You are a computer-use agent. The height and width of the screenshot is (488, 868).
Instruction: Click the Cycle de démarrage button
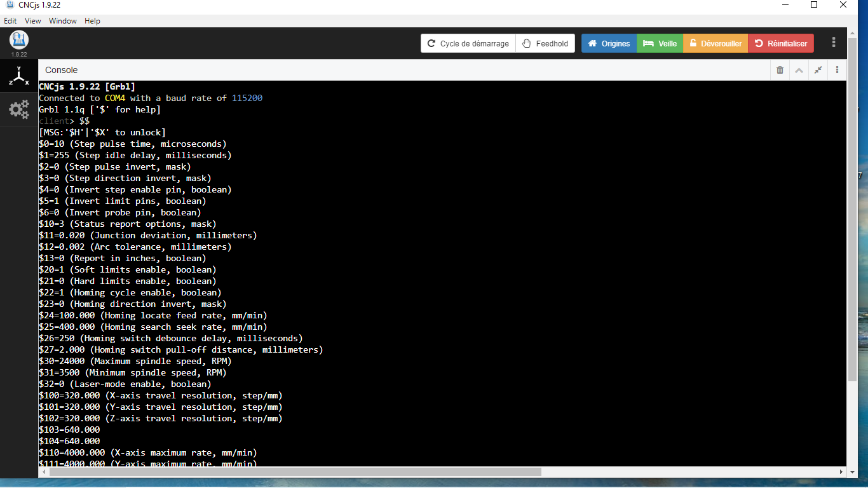468,43
